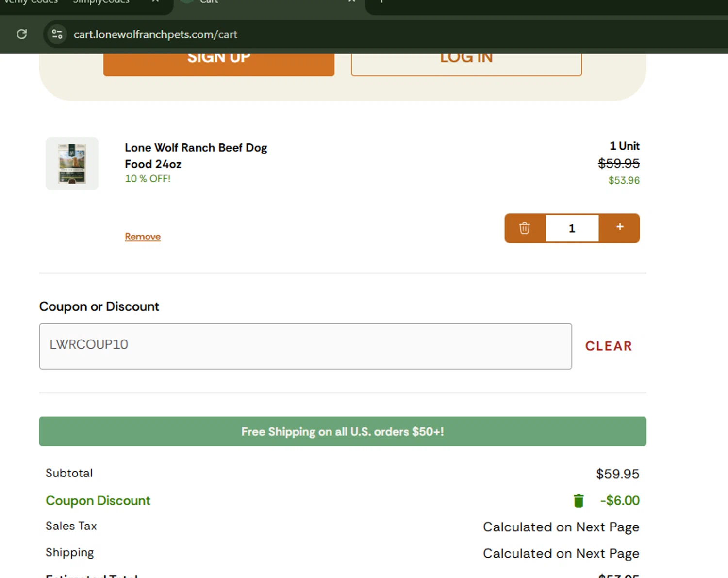Click the 1 Unit label
728x578 pixels.
coord(625,146)
